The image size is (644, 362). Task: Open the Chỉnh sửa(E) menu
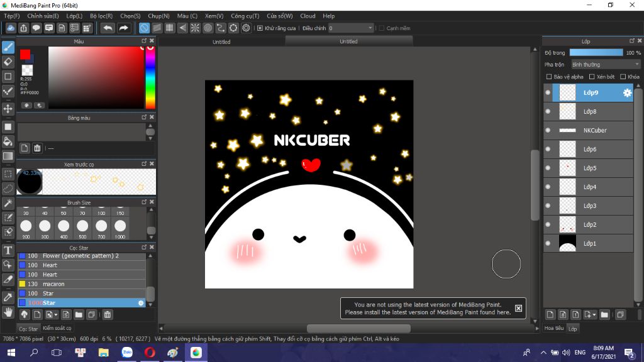(x=43, y=16)
